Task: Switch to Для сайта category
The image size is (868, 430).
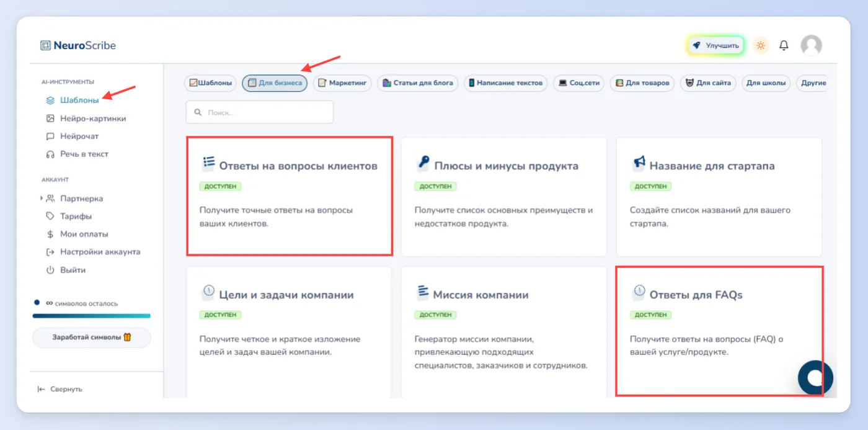Action: pyautogui.click(x=708, y=83)
